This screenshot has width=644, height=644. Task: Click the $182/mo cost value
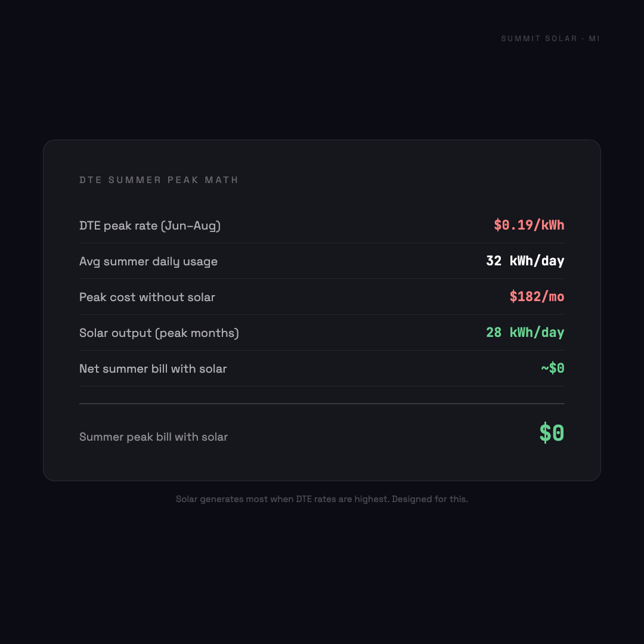pos(537,297)
